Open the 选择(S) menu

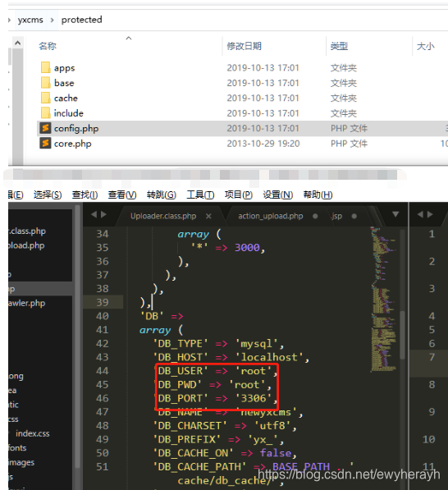48,195
